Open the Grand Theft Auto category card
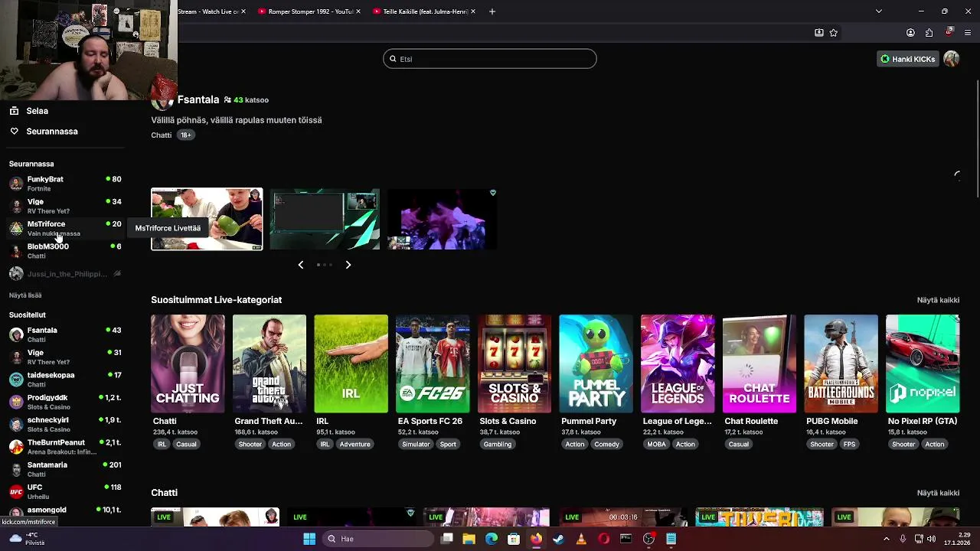Viewport: 980px width, 551px height. tap(269, 364)
